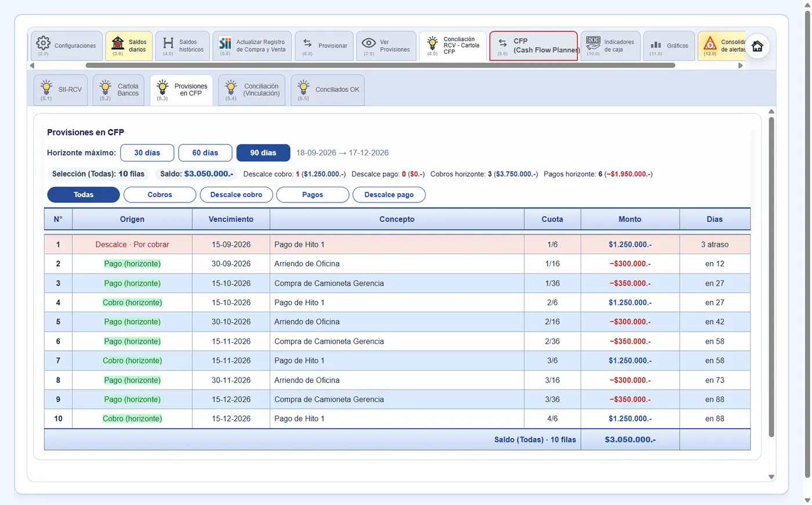Viewport: 812px width, 505px height.
Task: Click the home icon button
Action: (757, 46)
